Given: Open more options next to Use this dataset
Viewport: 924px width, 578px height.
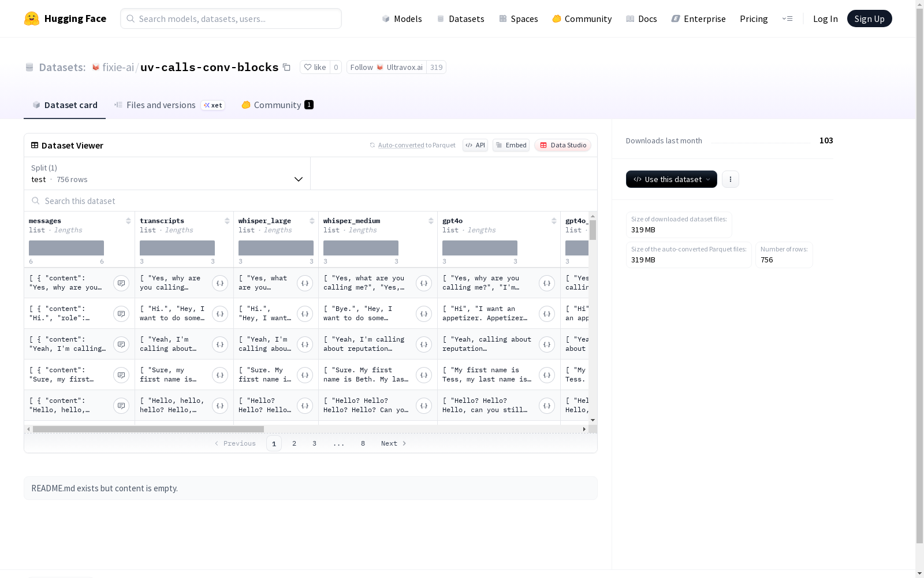Looking at the screenshot, I should coord(731,179).
